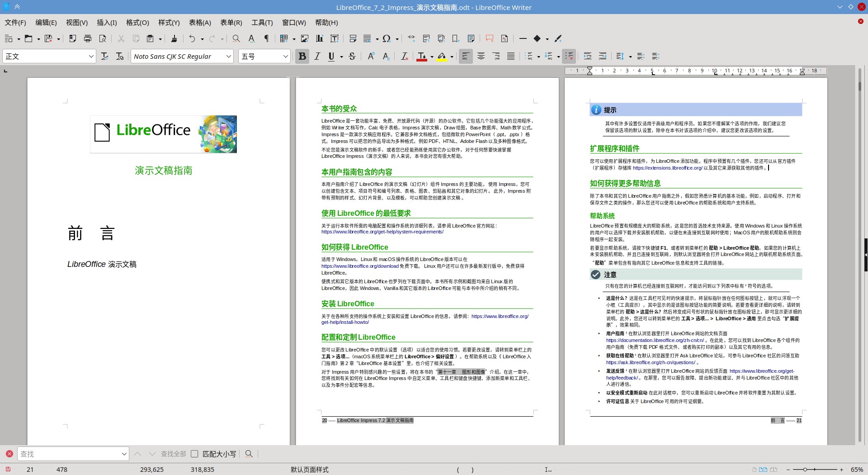
Task: Open the system-requirements hyperlink
Action: 382,232
